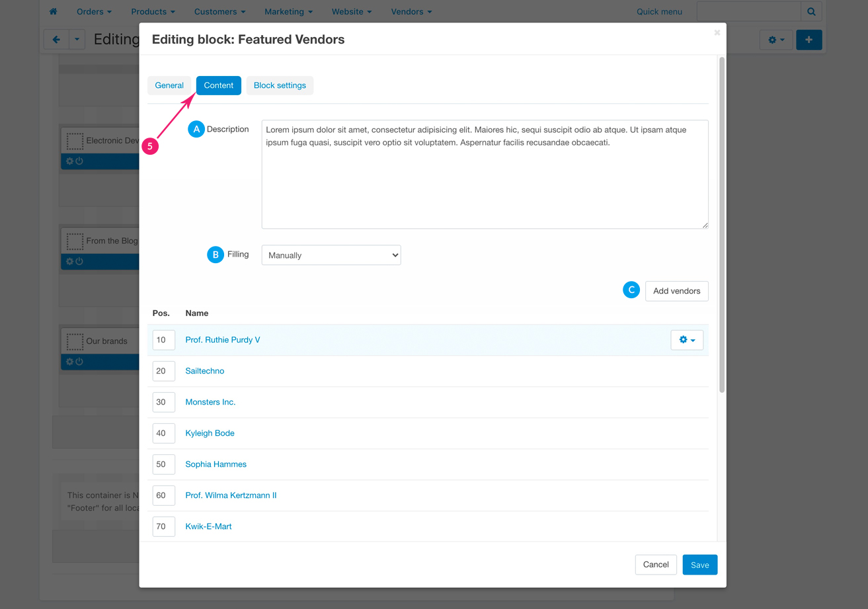Open the Filling dropdown set to Manually
The height and width of the screenshot is (609, 868).
pyautogui.click(x=331, y=255)
